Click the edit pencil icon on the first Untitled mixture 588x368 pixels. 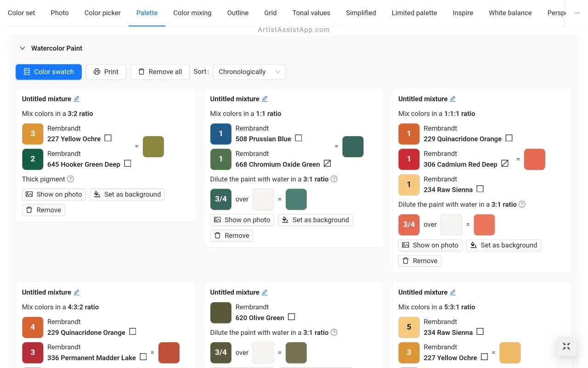[77, 99]
